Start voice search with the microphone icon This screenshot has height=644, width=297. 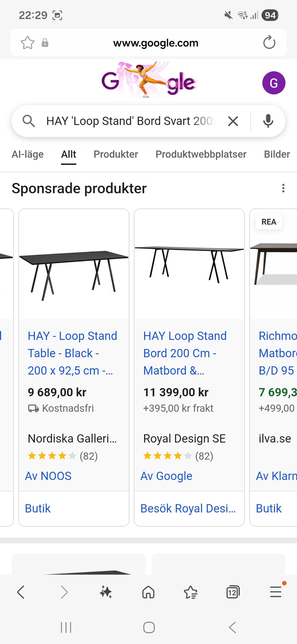pyautogui.click(x=268, y=121)
